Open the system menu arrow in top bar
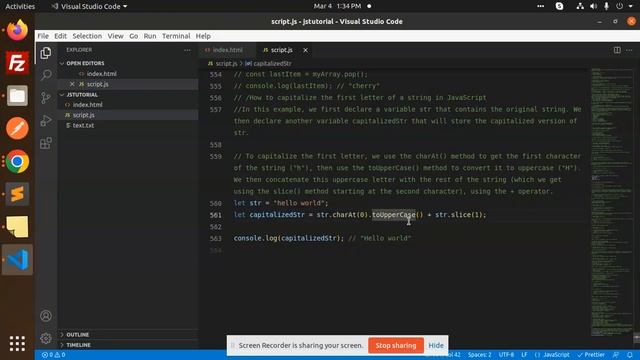Image resolution: width=640 pixels, height=360 pixels. point(631,6)
